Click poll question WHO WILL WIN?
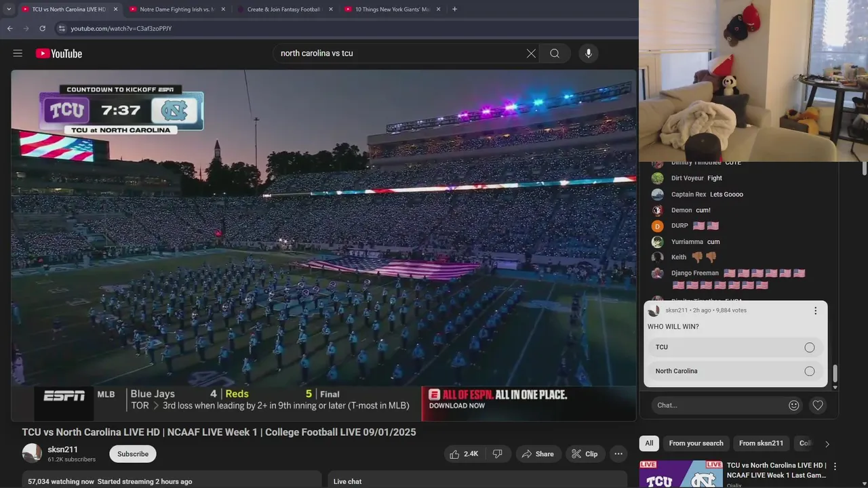The width and height of the screenshot is (868, 488). pos(673,327)
